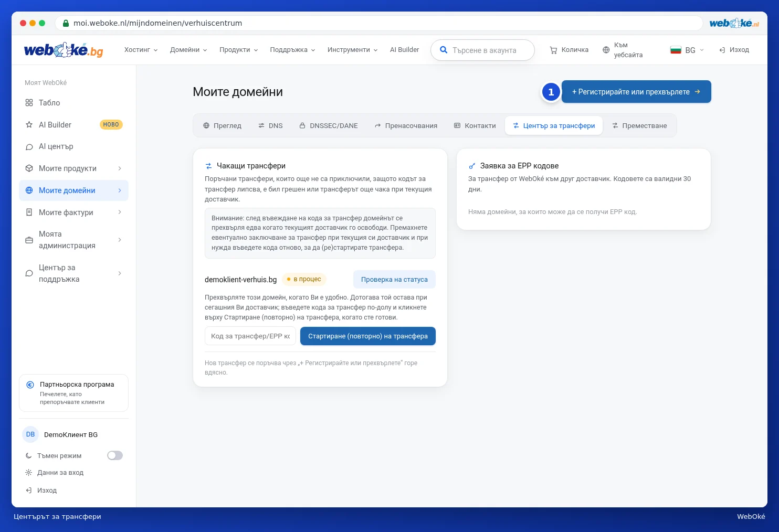The width and height of the screenshot is (779, 532).
Task: Expand the Моите продукти sidebar chevron
Action: (120, 168)
